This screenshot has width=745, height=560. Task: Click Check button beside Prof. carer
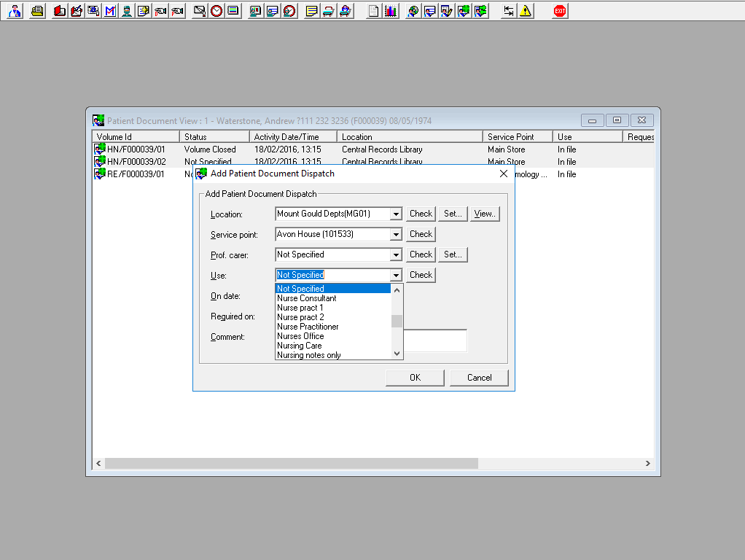(x=421, y=254)
